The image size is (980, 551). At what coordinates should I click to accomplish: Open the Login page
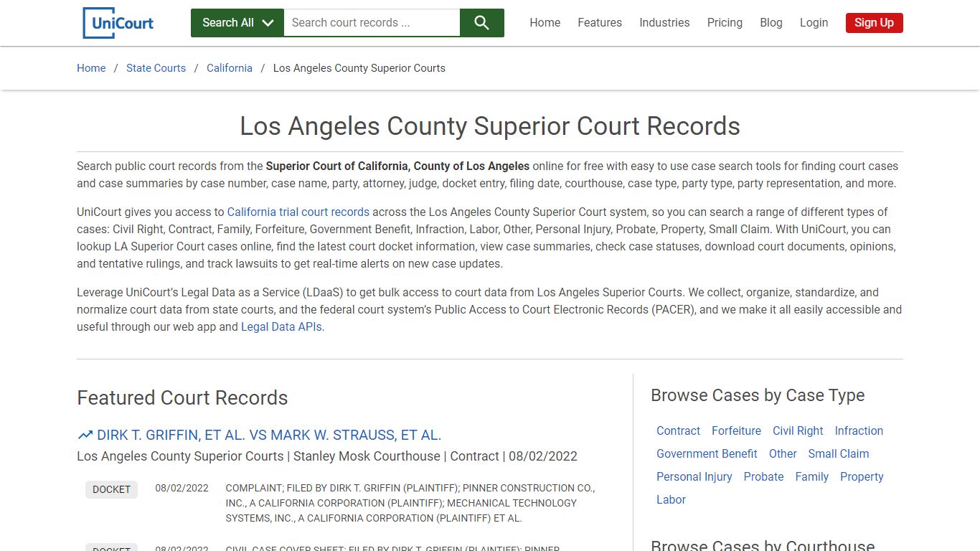[814, 23]
